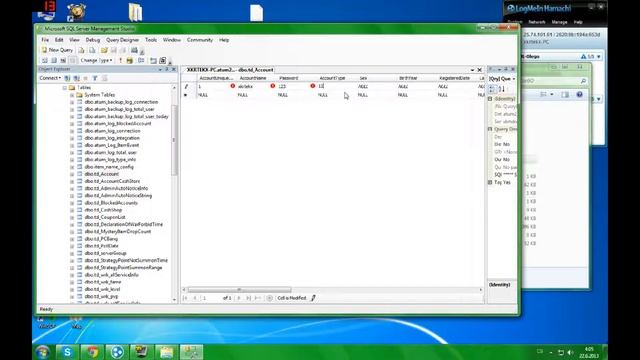Select dbo.td_serverGroup table

pyautogui.click(x=105, y=253)
